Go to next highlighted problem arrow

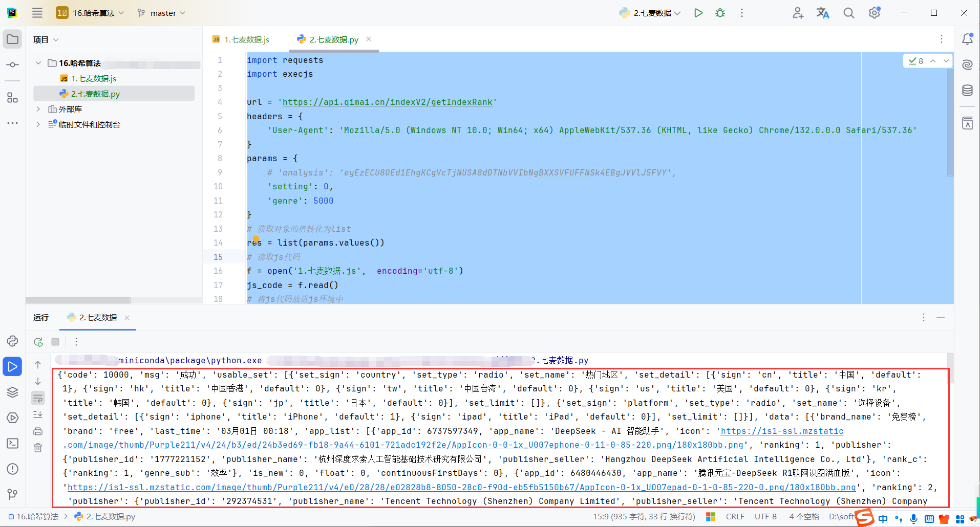pyautogui.click(x=946, y=61)
